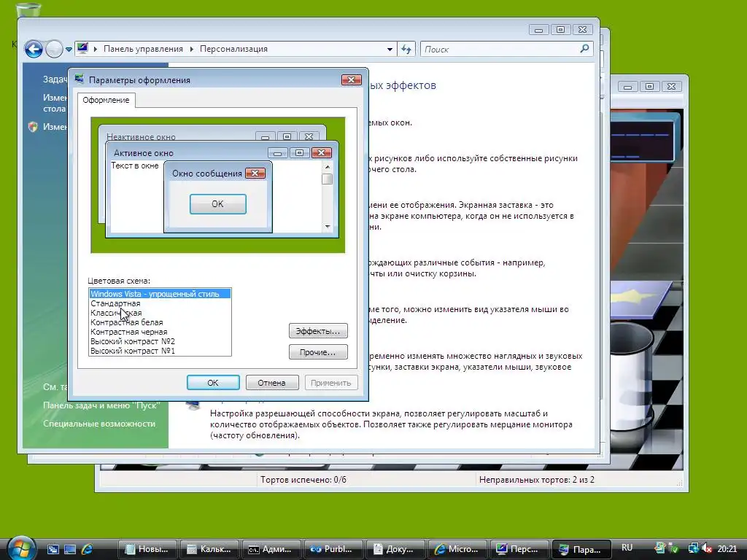
Task: Select the Стандартная color scheme
Action: pyautogui.click(x=160, y=303)
